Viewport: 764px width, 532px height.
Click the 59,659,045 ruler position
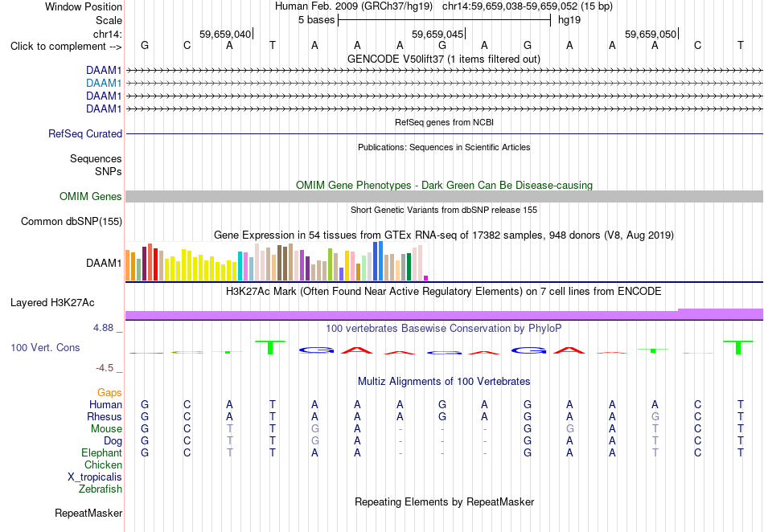(x=437, y=35)
